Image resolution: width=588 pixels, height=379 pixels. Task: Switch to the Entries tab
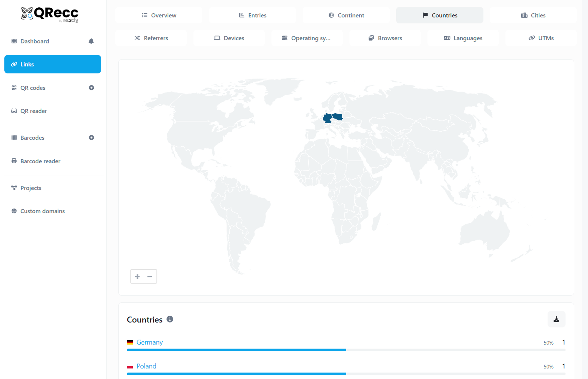pyautogui.click(x=253, y=15)
